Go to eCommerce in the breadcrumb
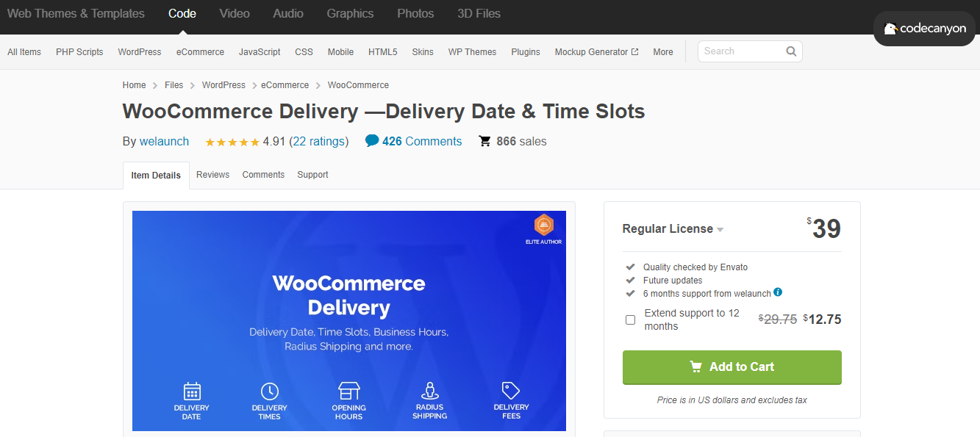Viewport: 980px width, 437px height. click(285, 85)
